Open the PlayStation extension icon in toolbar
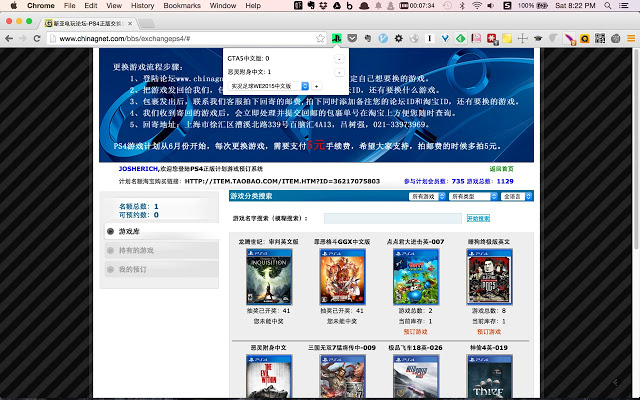The height and width of the screenshot is (400, 640). (336, 38)
